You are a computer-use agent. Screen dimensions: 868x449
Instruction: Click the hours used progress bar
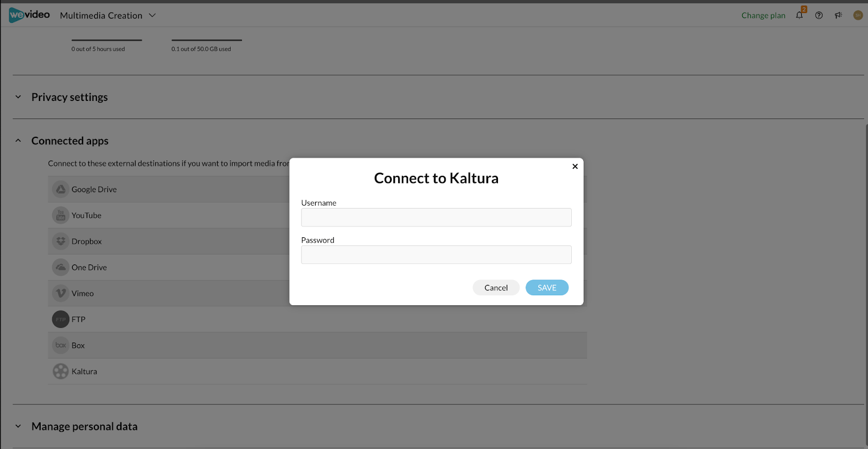(x=106, y=40)
